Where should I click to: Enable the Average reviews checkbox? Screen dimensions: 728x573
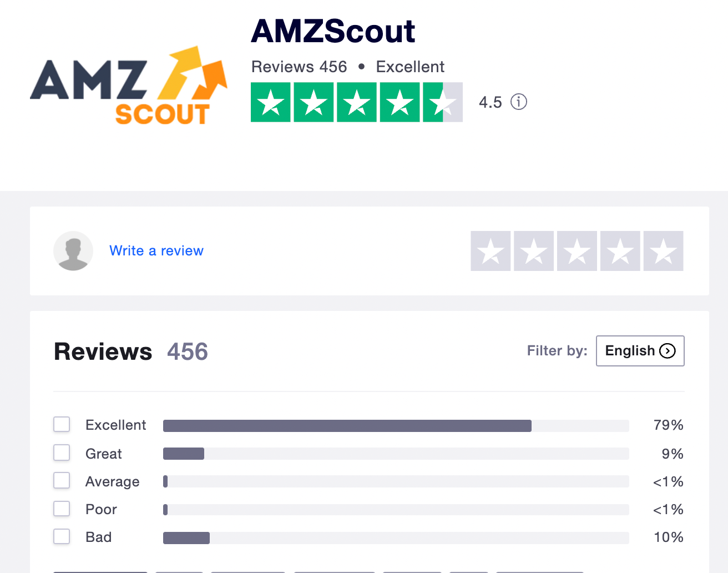(62, 480)
